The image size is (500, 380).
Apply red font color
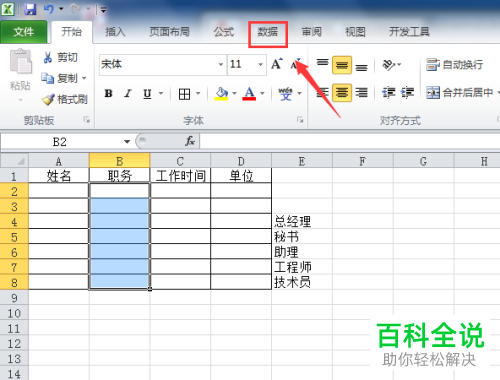point(250,94)
